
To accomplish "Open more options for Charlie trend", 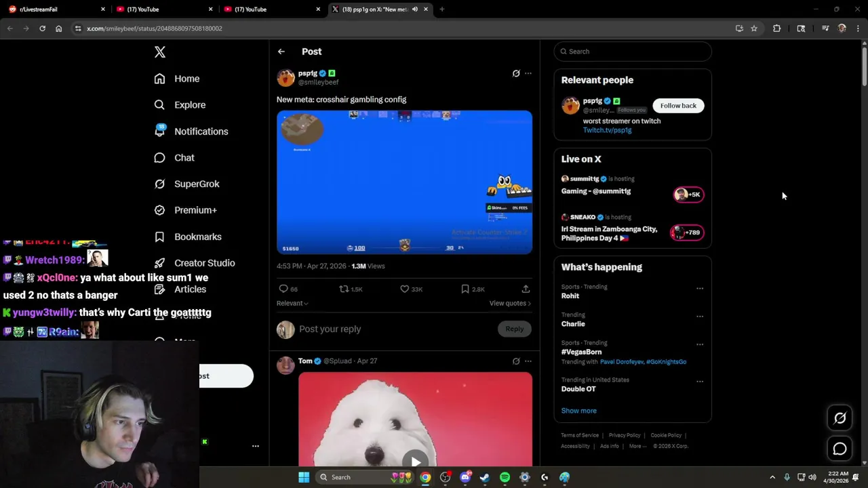I will 700,316.
